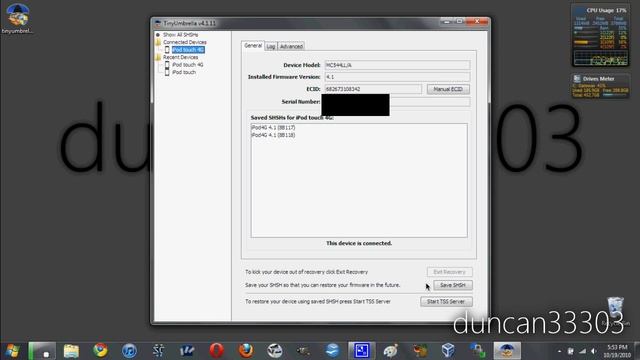Click the Installed Firmware Version field
This screenshot has height=360, width=640.
(x=397, y=77)
